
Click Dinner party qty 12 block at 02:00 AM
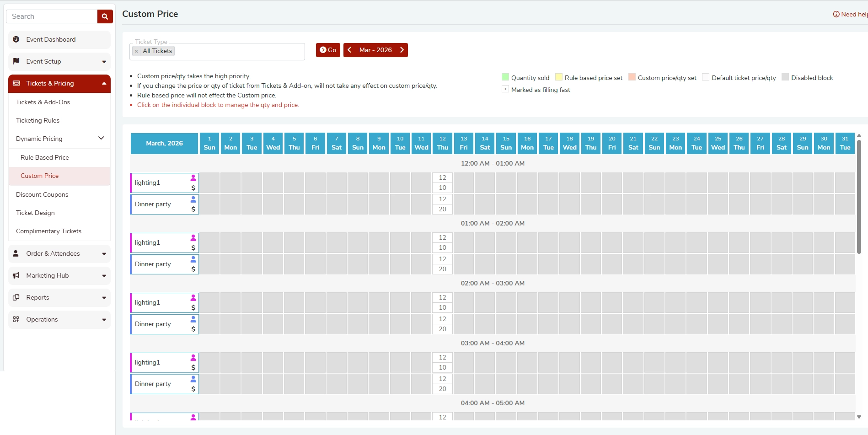coord(443,319)
